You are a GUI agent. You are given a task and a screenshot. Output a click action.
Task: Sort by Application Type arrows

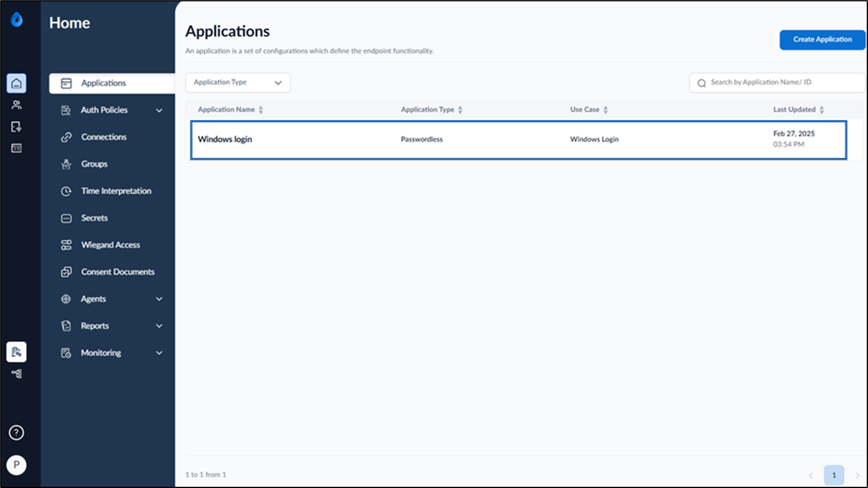coord(460,110)
